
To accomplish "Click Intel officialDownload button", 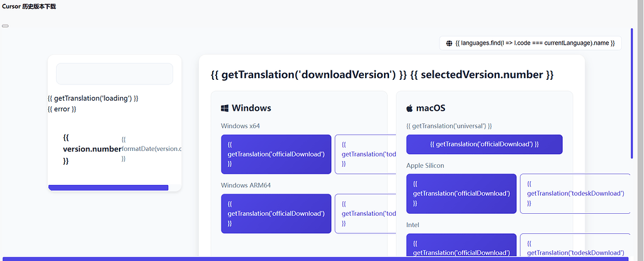I will click(461, 245).
